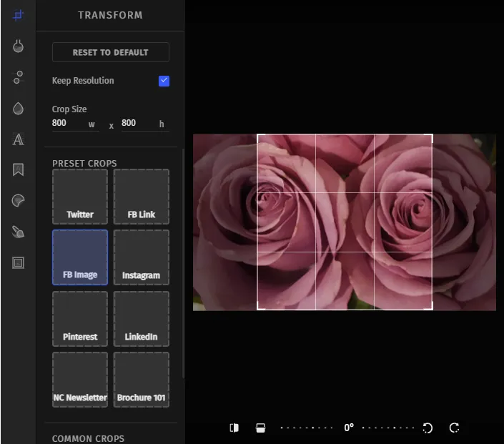Viewport: 504px width, 444px height.
Task: Open the Text tool letter A icon
Action: pyautogui.click(x=18, y=139)
